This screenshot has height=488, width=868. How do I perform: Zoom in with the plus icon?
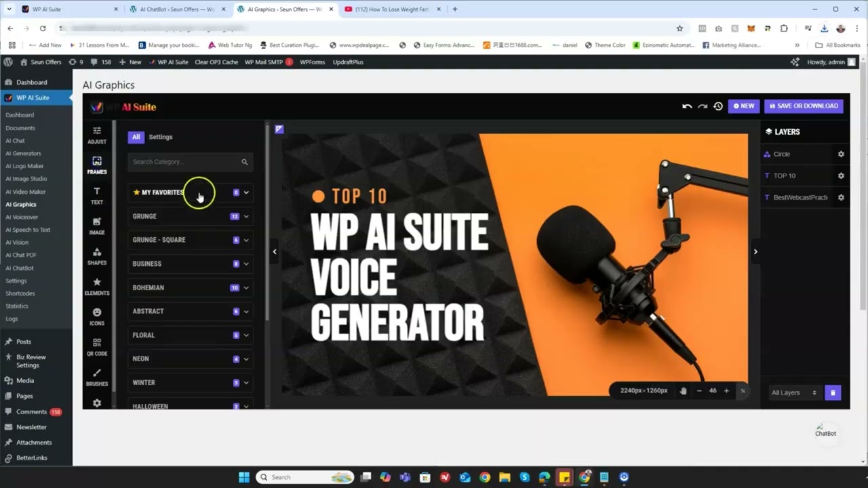point(726,390)
